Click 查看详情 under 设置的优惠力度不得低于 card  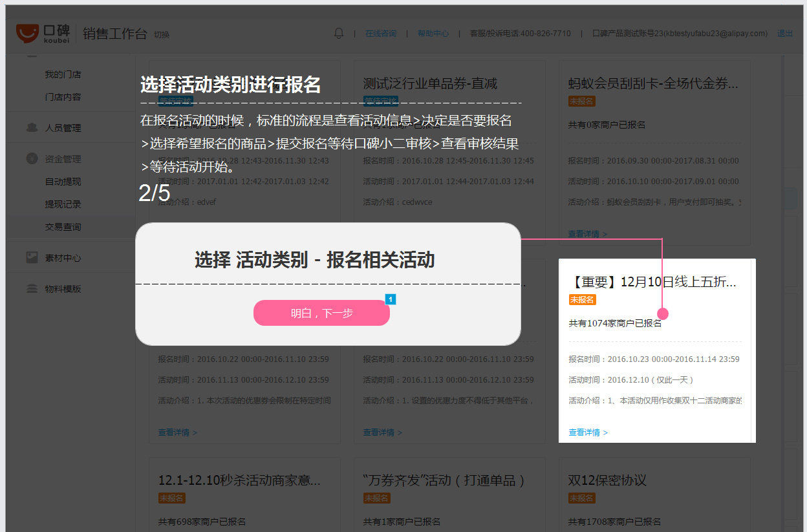[382, 432]
